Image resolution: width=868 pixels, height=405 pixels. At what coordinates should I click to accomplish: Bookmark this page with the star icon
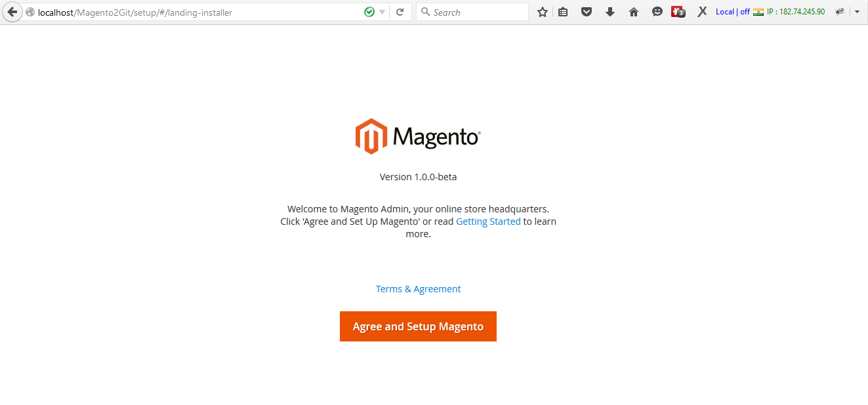(x=542, y=12)
